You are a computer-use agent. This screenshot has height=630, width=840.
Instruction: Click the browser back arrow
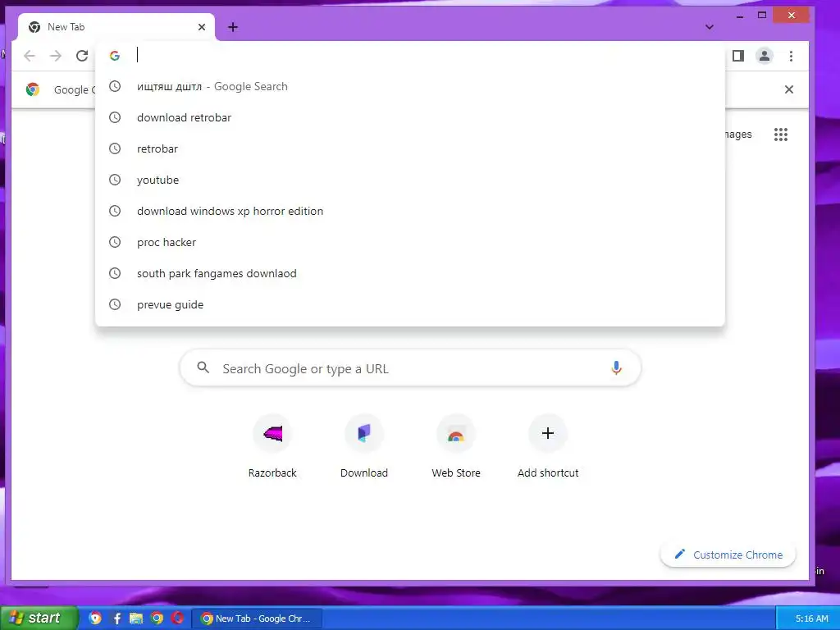pos(30,56)
